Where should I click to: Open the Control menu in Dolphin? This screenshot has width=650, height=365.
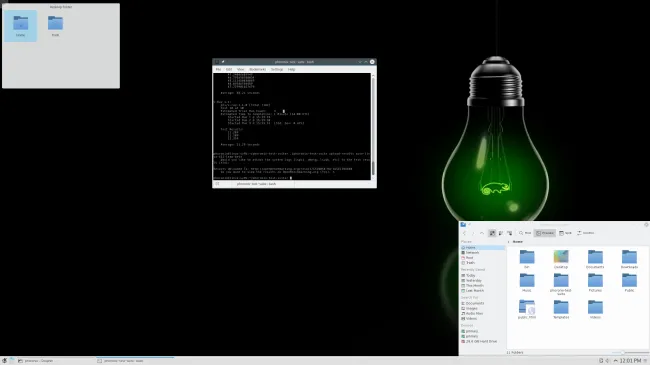click(x=586, y=233)
